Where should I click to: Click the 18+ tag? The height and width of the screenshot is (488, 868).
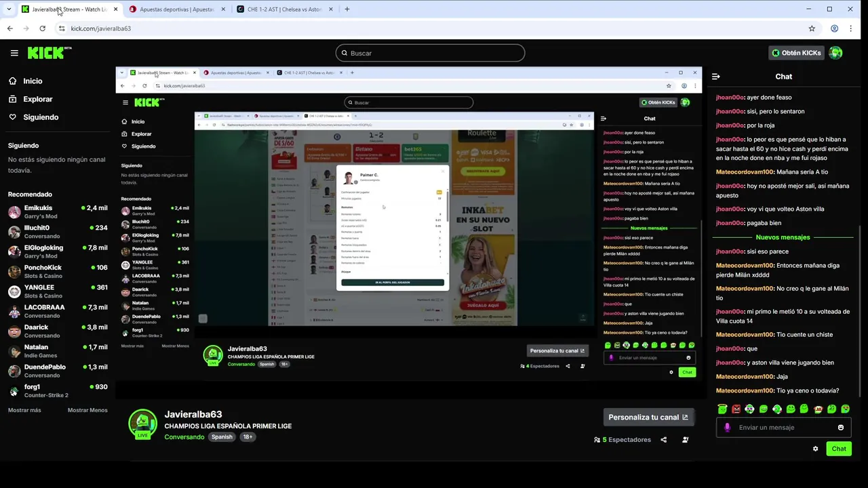248,437
